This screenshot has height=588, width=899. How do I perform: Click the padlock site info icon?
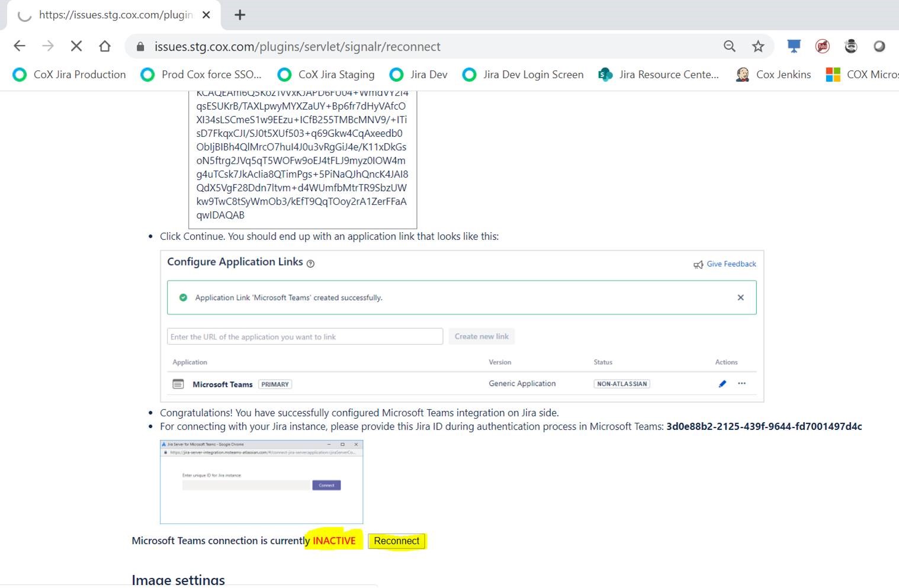(x=140, y=46)
